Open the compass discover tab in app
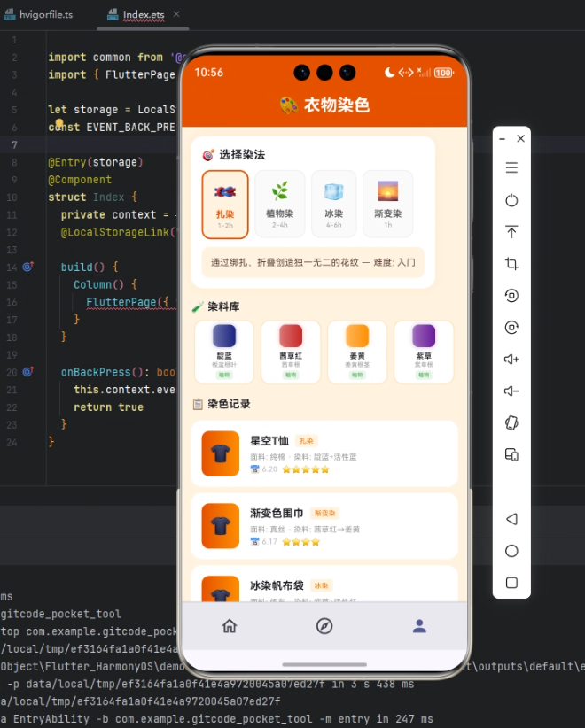The image size is (585, 728). (324, 626)
